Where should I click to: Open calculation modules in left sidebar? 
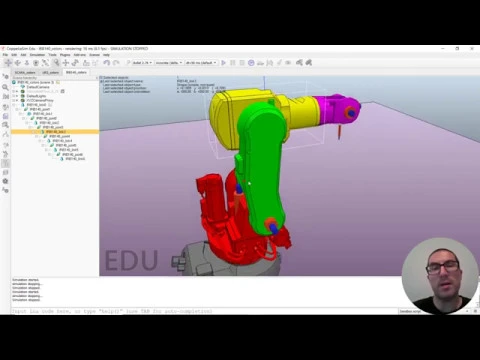pos(5,97)
